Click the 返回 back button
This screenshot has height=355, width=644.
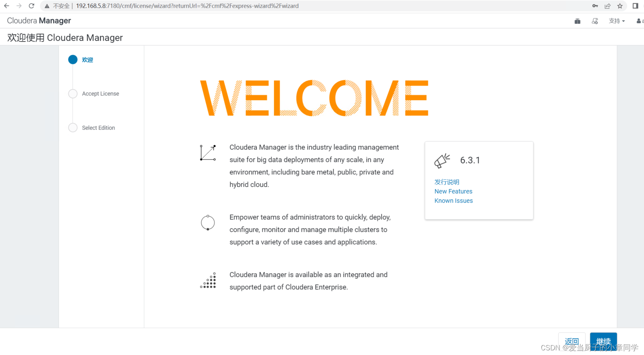572,342
